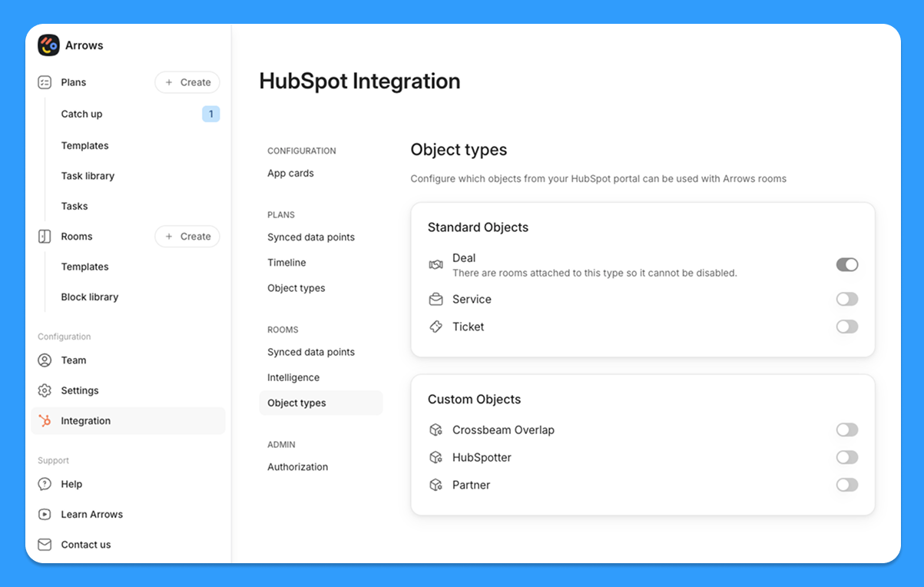Click the Contact us envelope icon
This screenshot has height=587, width=924.
click(45, 545)
